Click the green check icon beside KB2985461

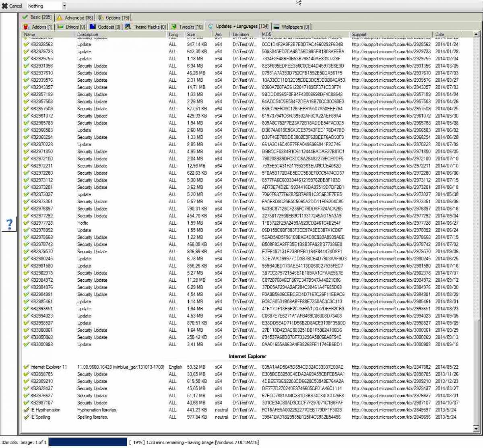(x=27, y=301)
